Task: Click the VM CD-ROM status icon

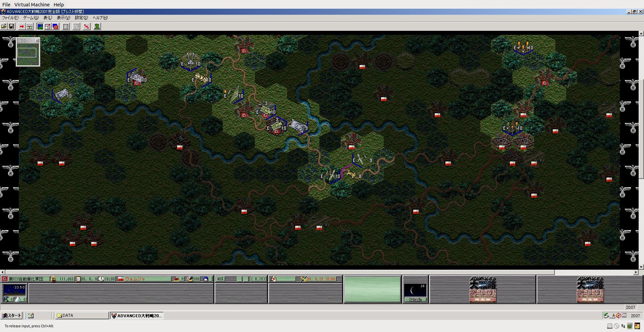Action: 616,326
